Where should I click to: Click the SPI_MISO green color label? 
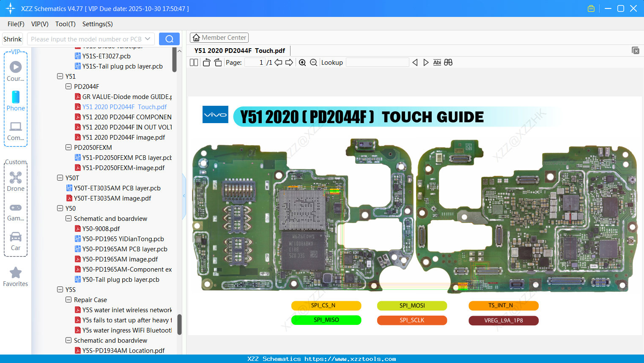click(326, 320)
